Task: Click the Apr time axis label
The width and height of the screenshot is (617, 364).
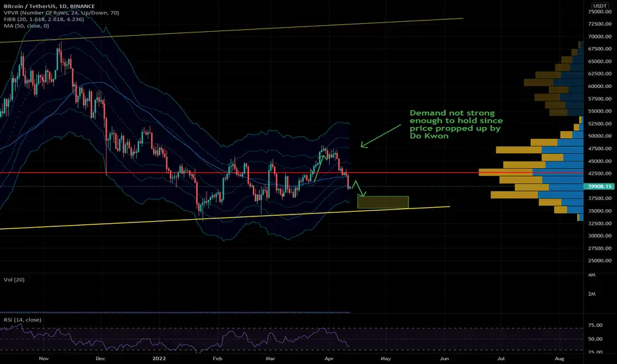Action: coord(329,359)
